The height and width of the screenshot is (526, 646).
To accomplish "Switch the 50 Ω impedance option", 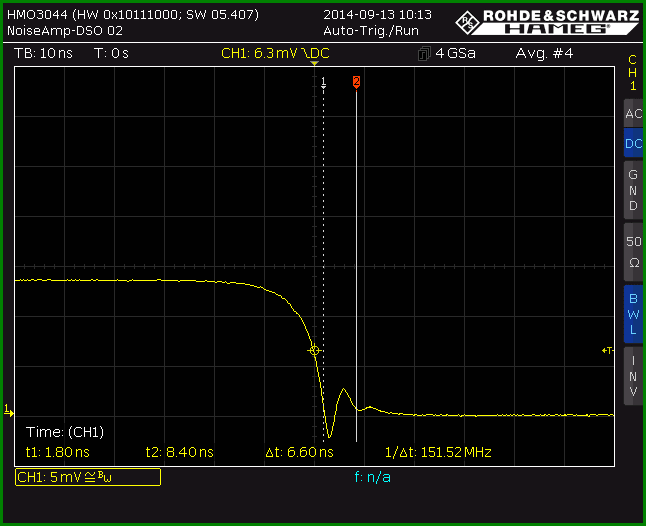I will 633,252.
